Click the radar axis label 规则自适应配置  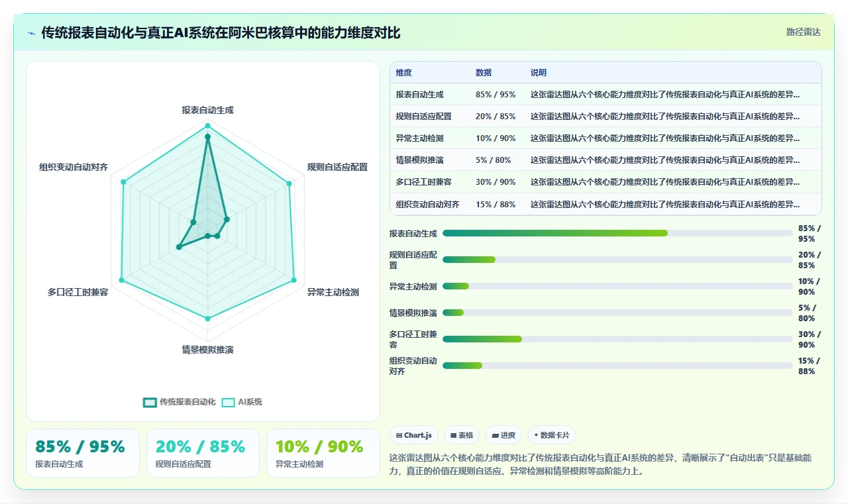(337, 167)
